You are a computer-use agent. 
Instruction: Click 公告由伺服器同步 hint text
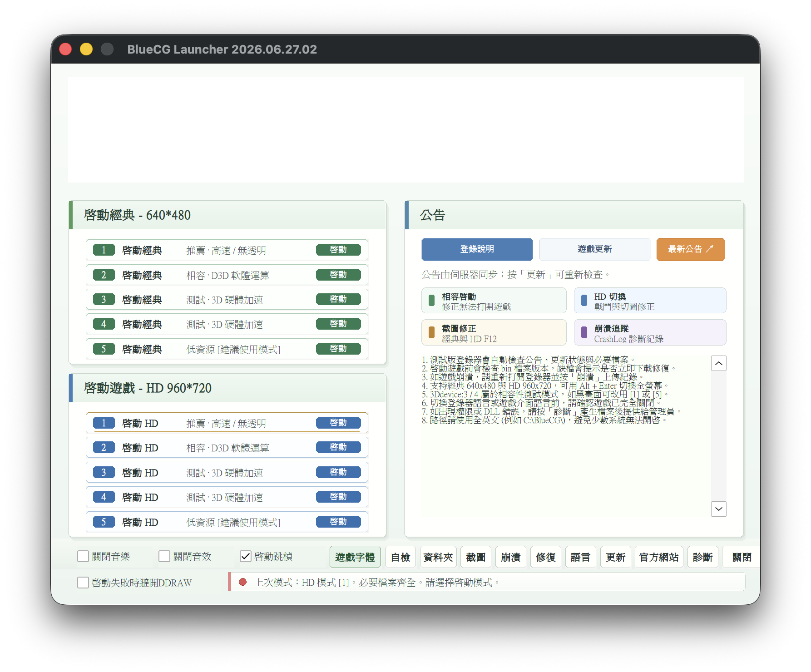(x=515, y=275)
